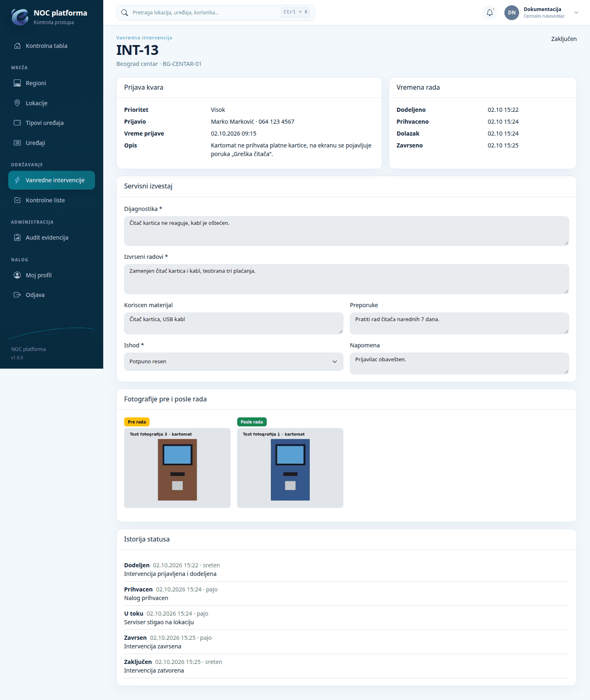Click the DN user avatar
Viewport: 590px width, 700px height.
coord(512,13)
